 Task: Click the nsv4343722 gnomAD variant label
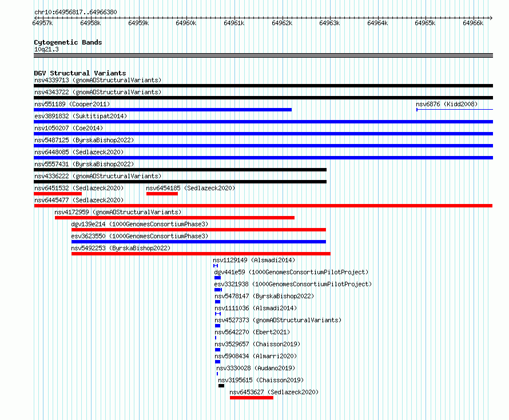98,92
